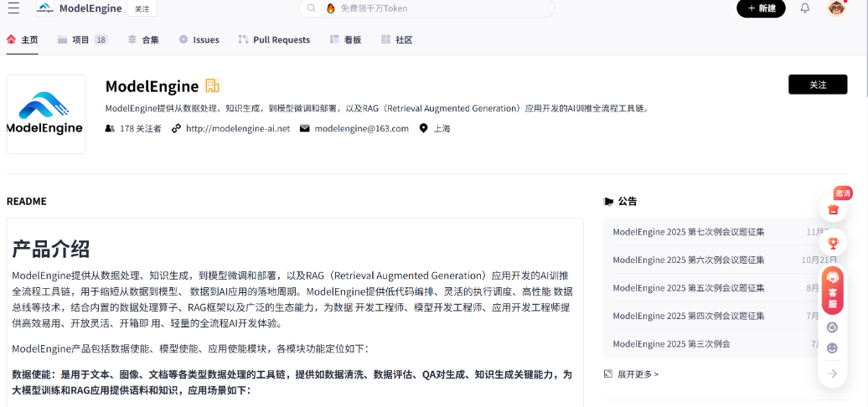This screenshot has width=868, height=407.
Task: Click the 公告 section title
Action: click(x=628, y=201)
